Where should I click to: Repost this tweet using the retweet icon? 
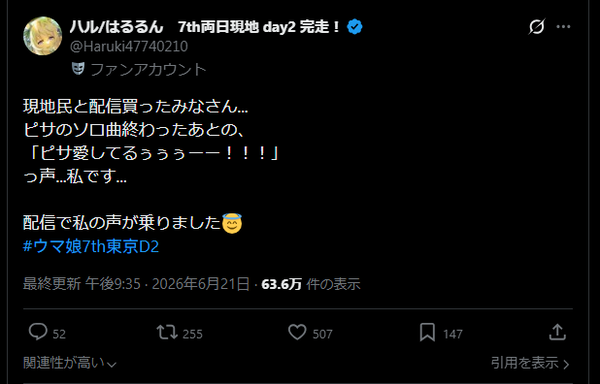pos(167,332)
